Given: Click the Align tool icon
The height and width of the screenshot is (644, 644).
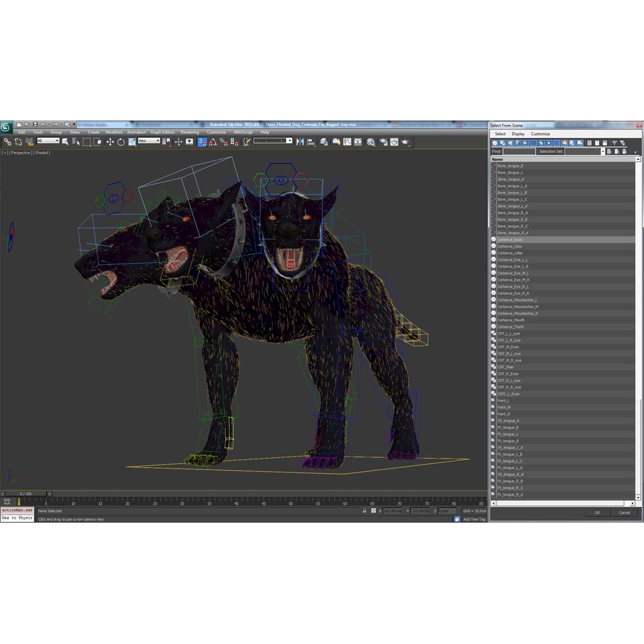Looking at the screenshot, I should [x=311, y=142].
